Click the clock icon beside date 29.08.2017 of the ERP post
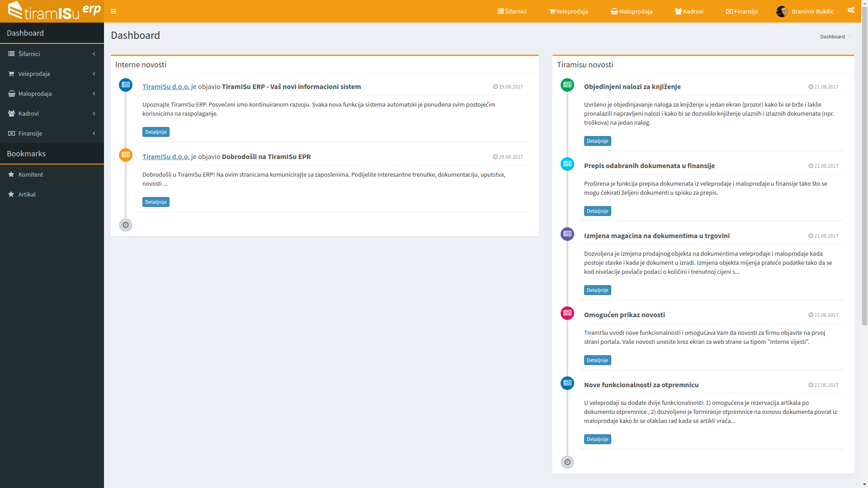The image size is (868, 488). coord(495,87)
